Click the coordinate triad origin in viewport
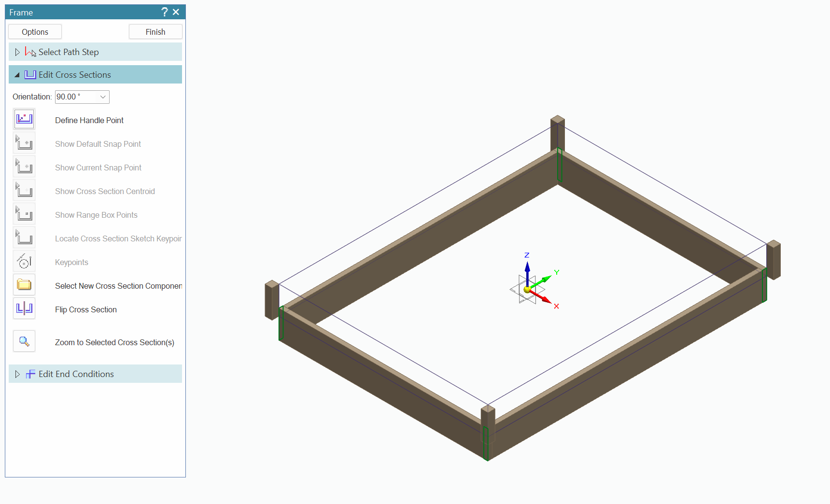830x504 pixels. pos(527,289)
